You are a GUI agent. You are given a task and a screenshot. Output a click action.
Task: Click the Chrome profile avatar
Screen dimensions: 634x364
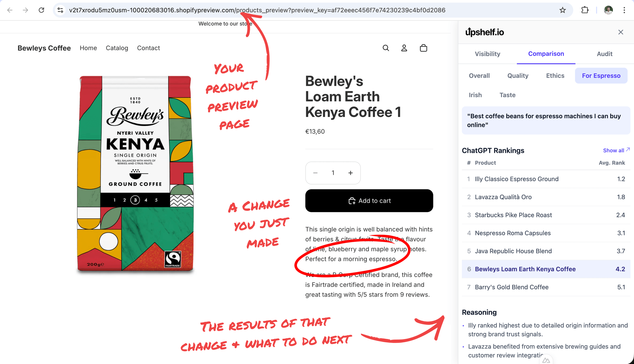608,10
